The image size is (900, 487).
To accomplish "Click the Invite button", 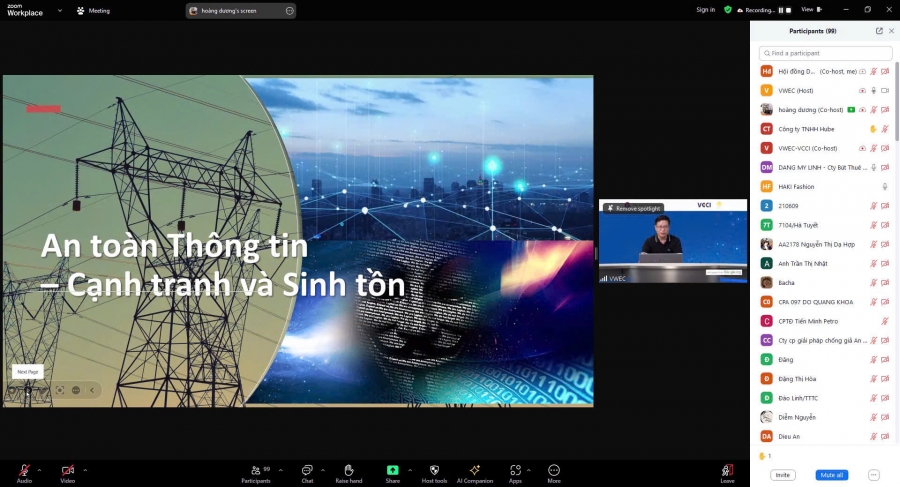I will (x=782, y=475).
